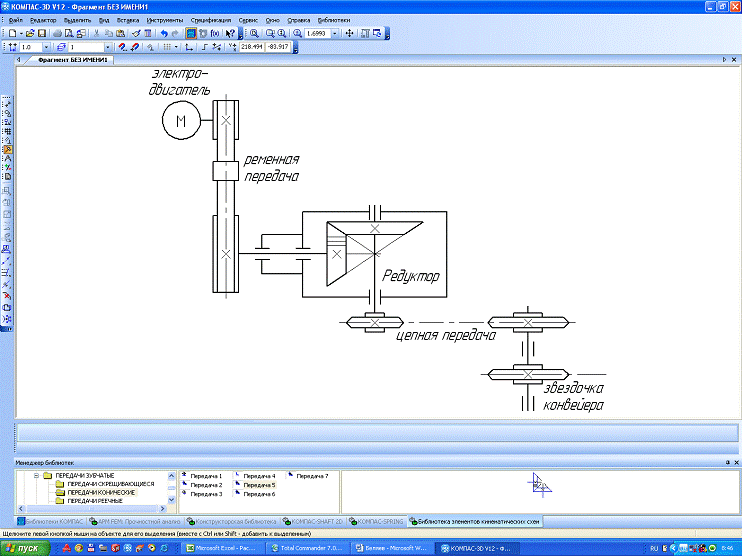Screen dimensions: 742x556
Task: Select the Передача 1 gear element
Action: point(206,476)
